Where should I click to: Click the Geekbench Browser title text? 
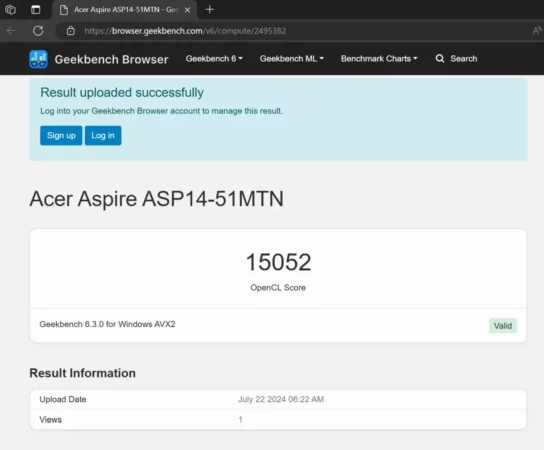point(111,59)
